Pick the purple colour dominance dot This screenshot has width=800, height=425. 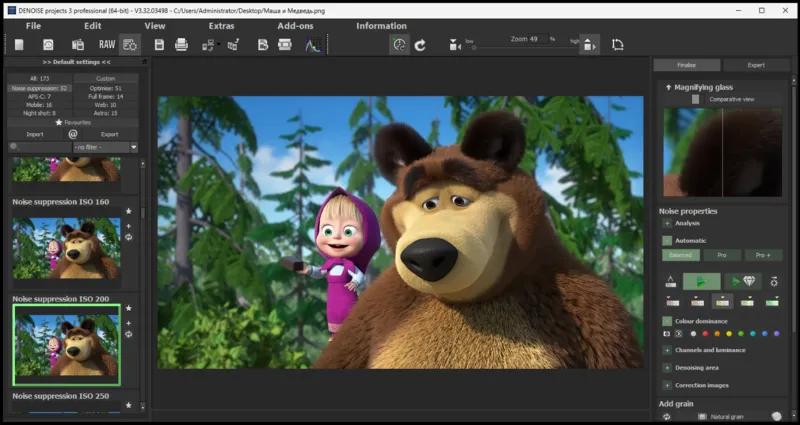777,334
